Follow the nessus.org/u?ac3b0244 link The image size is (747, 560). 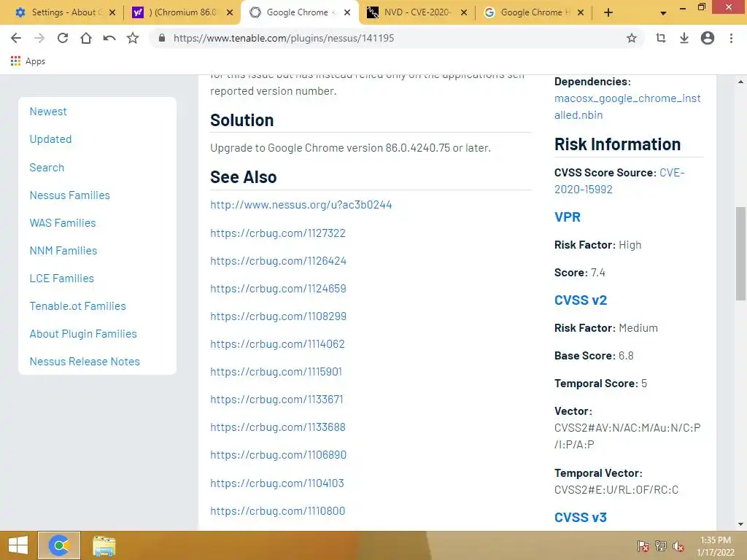pyautogui.click(x=301, y=205)
